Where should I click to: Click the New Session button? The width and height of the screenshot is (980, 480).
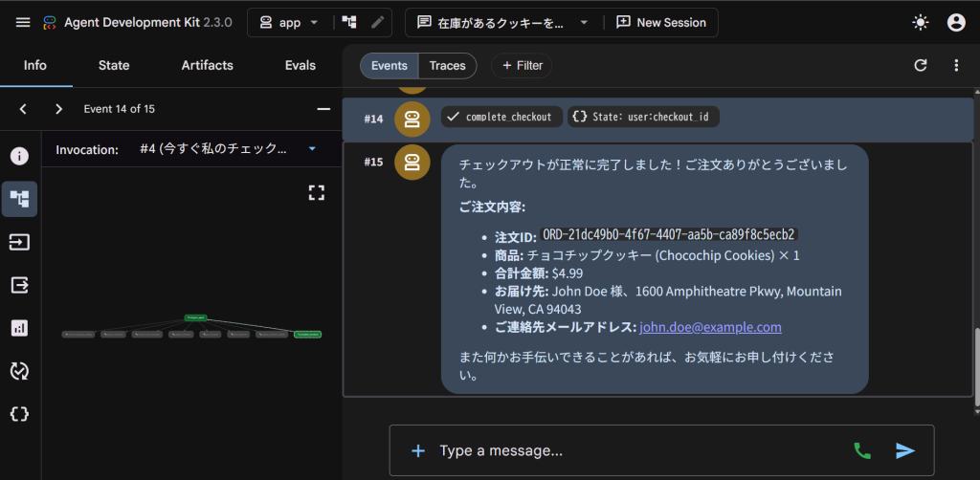pyautogui.click(x=661, y=23)
